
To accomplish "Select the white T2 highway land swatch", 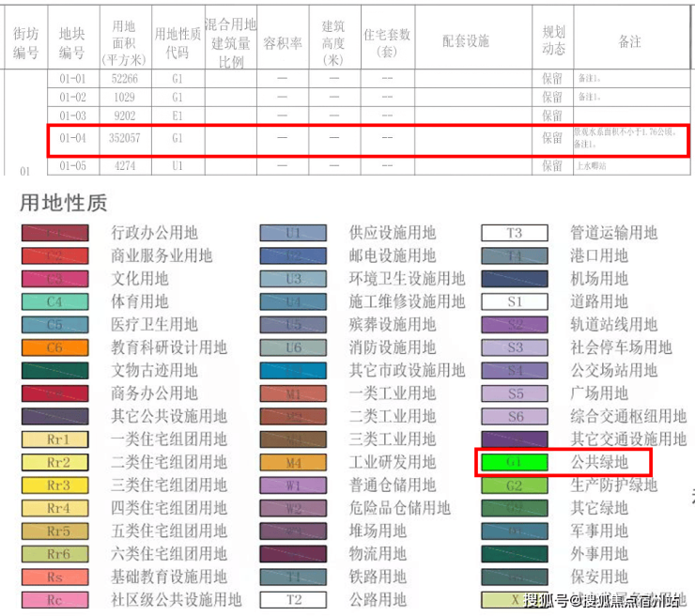I will click(293, 600).
